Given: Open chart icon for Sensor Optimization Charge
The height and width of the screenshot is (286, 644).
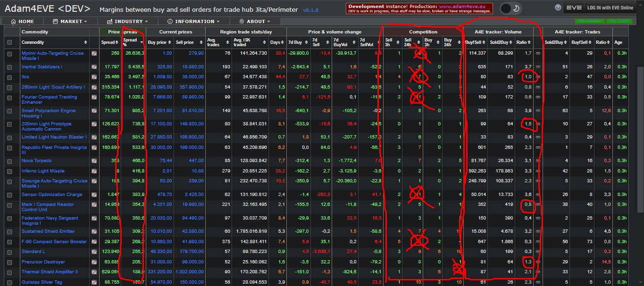Looking at the screenshot, I should click(x=94, y=195).
